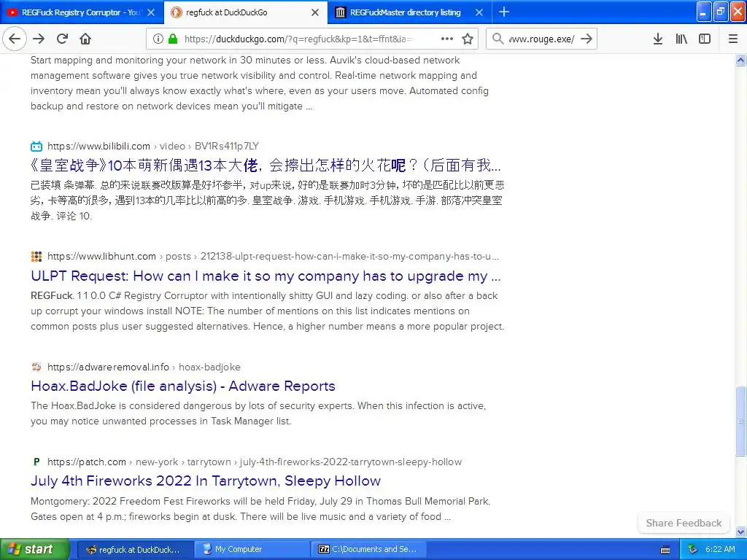The image size is (747, 560).
Task: Reload the current page
Action: 63,39
